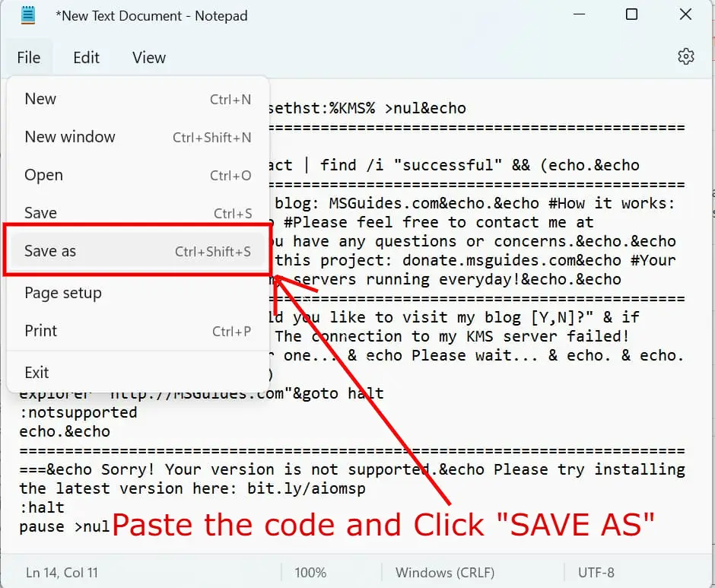715x588 pixels.
Task: Open the View menu
Action: coord(148,57)
